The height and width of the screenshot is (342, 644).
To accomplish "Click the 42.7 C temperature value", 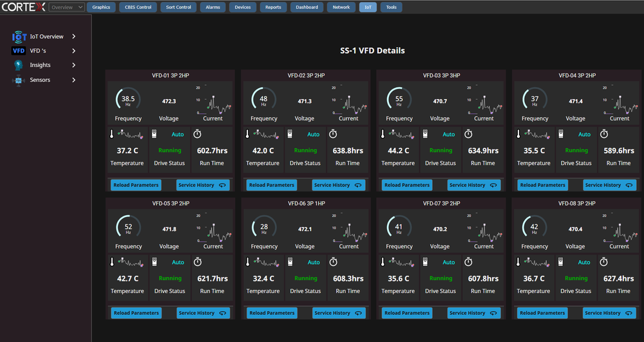I will click(128, 278).
